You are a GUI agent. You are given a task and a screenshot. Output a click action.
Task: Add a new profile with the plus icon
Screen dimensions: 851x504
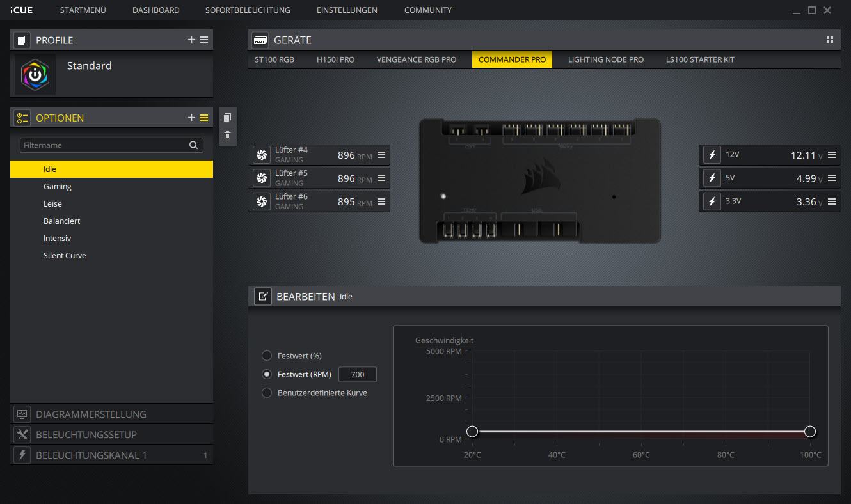tap(191, 40)
